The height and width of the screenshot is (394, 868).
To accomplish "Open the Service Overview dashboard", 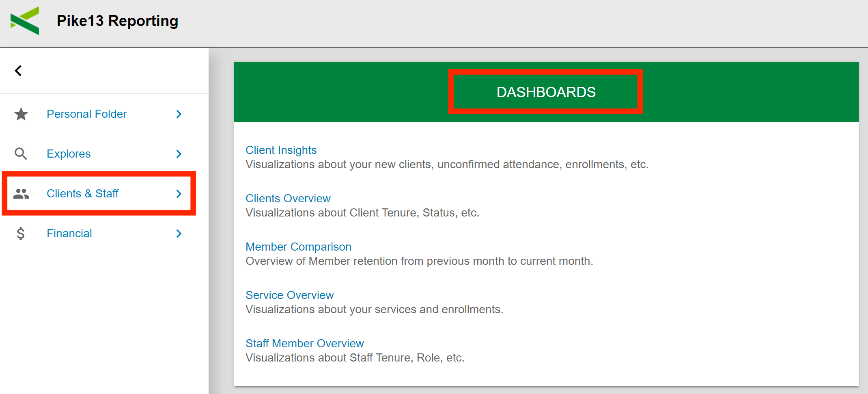I will tap(289, 295).
